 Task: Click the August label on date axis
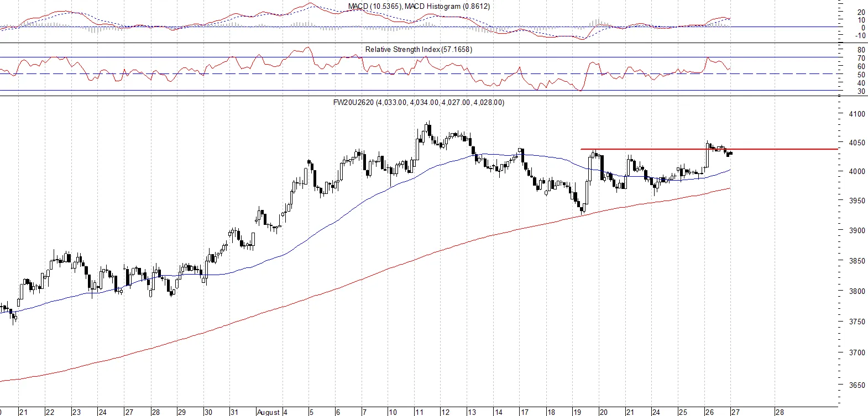pyautogui.click(x=269, y=412)
